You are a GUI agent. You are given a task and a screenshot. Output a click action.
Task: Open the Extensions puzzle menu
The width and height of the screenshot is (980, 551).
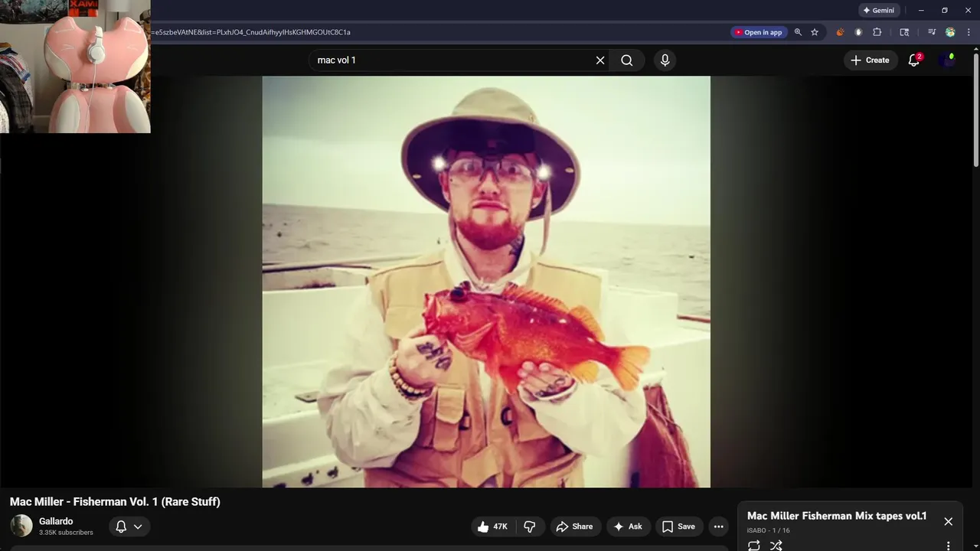(x=877, y=32)
